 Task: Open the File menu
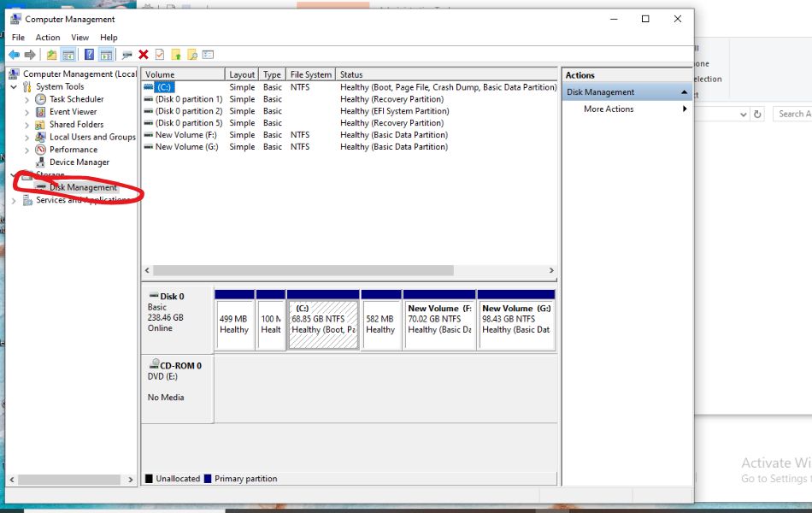[18, 38]
